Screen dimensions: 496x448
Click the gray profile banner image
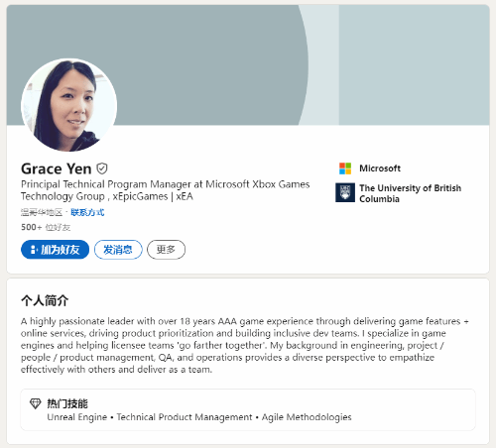(248, 65)
